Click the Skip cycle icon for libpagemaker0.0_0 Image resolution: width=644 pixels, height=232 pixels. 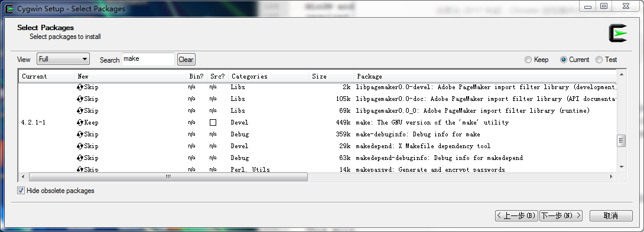point(80,111)
